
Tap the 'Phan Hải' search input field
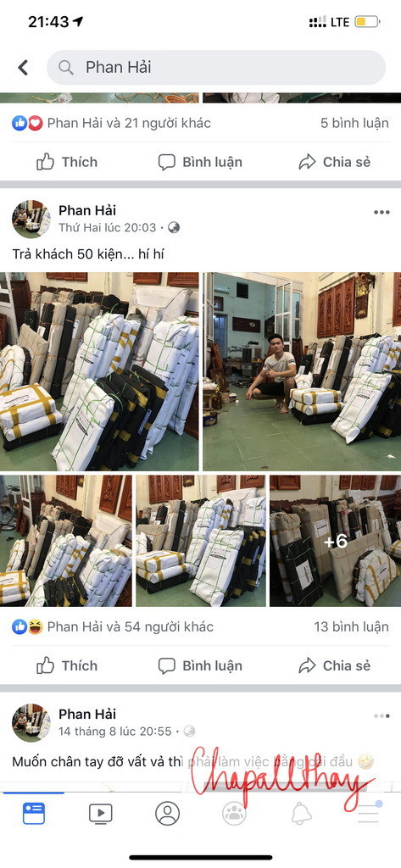(216, 68)
